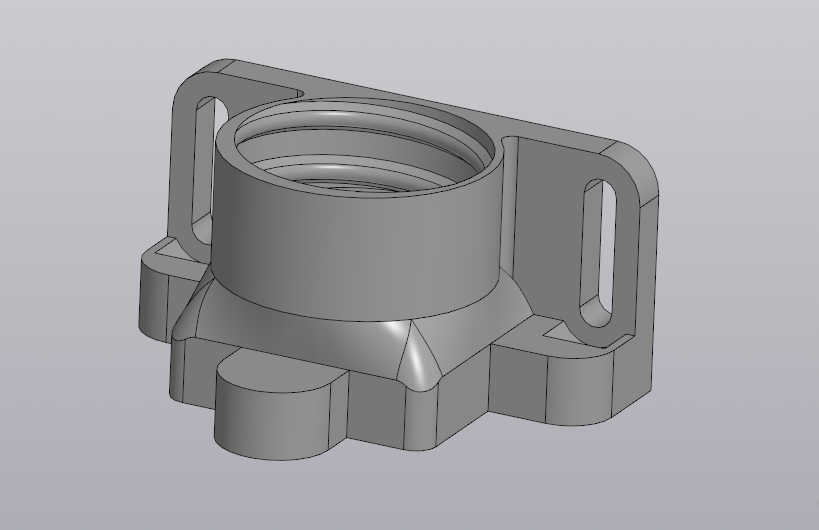Pick the rounded upper-right corner of back plate
Screen dimensions: 819x530
pyautogui.click(x=640, y=165)
